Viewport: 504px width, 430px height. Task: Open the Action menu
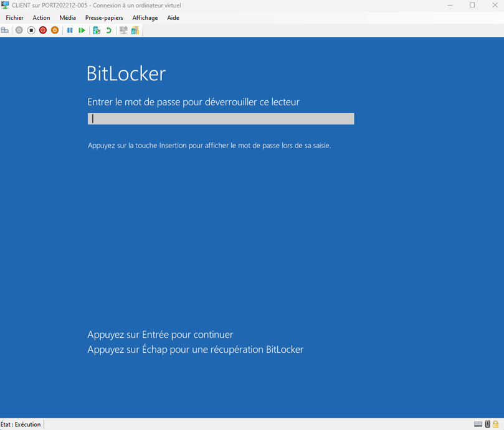[42, 17]
